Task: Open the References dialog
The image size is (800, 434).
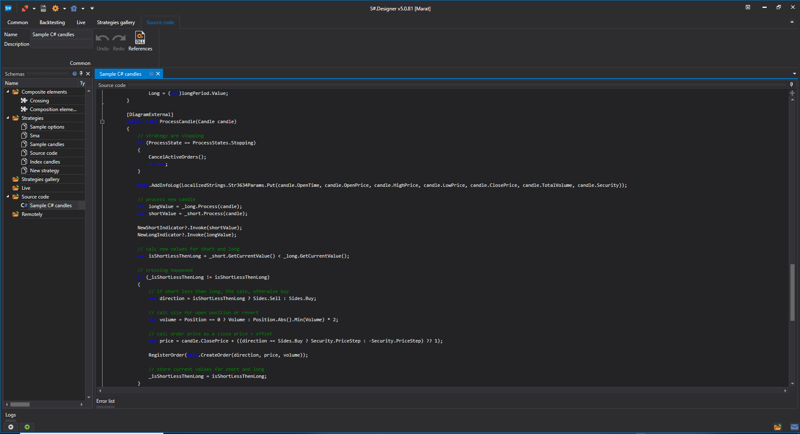Action: pyautogui.click(x=140, y=41)
